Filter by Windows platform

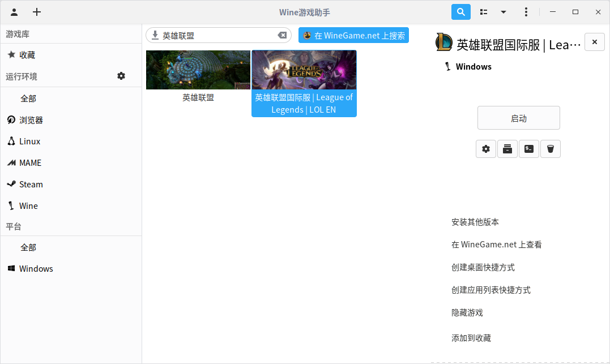71,269
